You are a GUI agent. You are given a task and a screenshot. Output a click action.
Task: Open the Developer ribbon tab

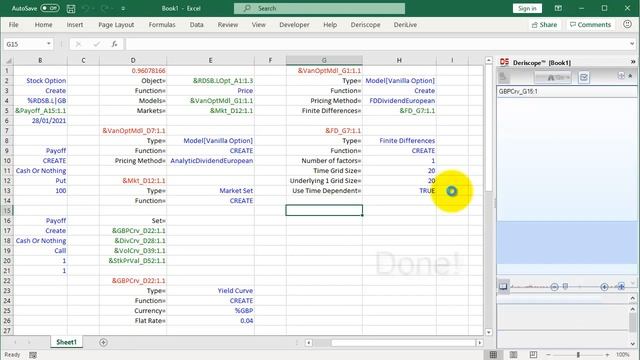coord(294,24)
